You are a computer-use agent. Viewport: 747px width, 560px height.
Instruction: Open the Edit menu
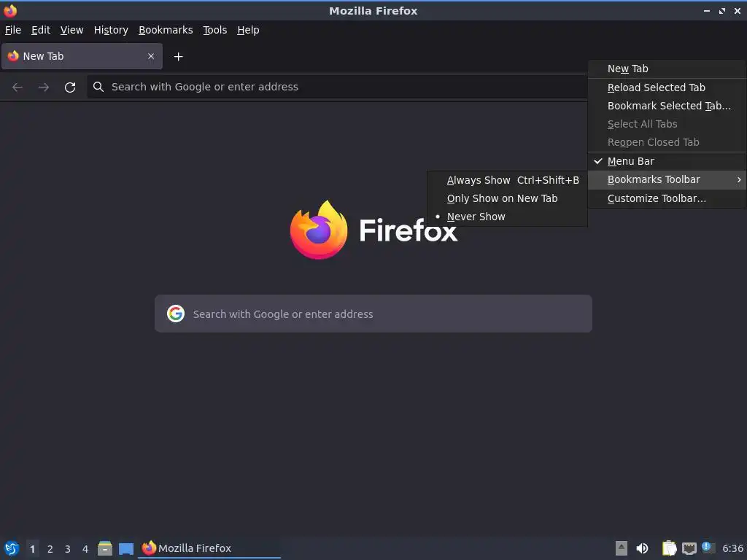pos(41,30)
